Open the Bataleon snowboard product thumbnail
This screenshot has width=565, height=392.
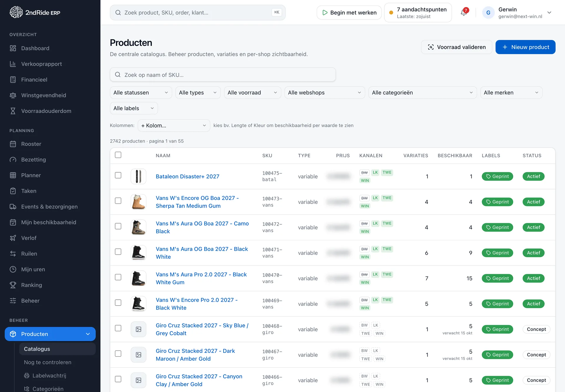(138, 176)
